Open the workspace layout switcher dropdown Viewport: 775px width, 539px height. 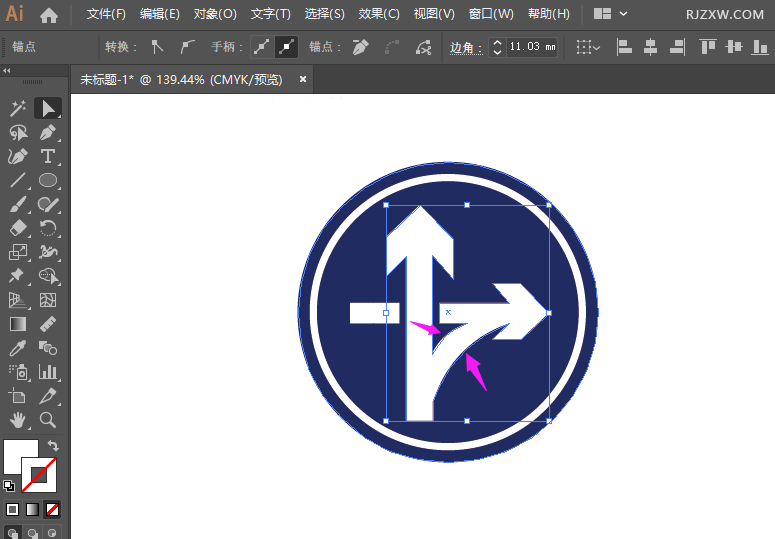pos(611,14)
